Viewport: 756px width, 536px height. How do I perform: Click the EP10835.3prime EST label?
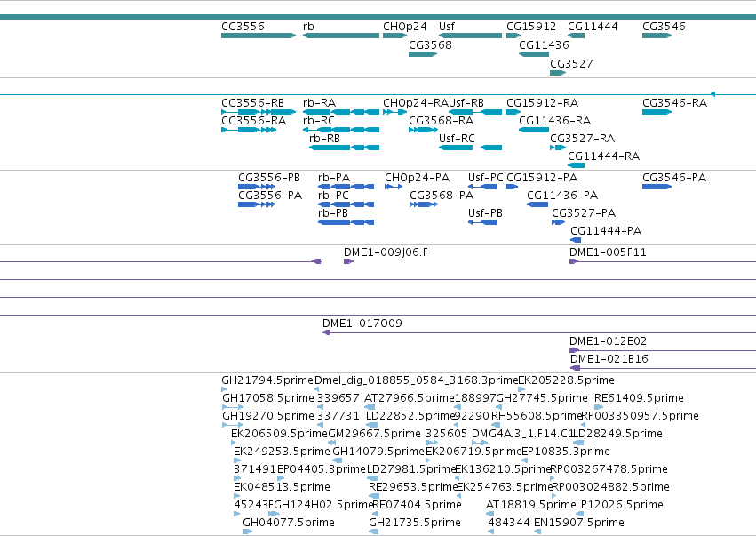tap(566, 452)
